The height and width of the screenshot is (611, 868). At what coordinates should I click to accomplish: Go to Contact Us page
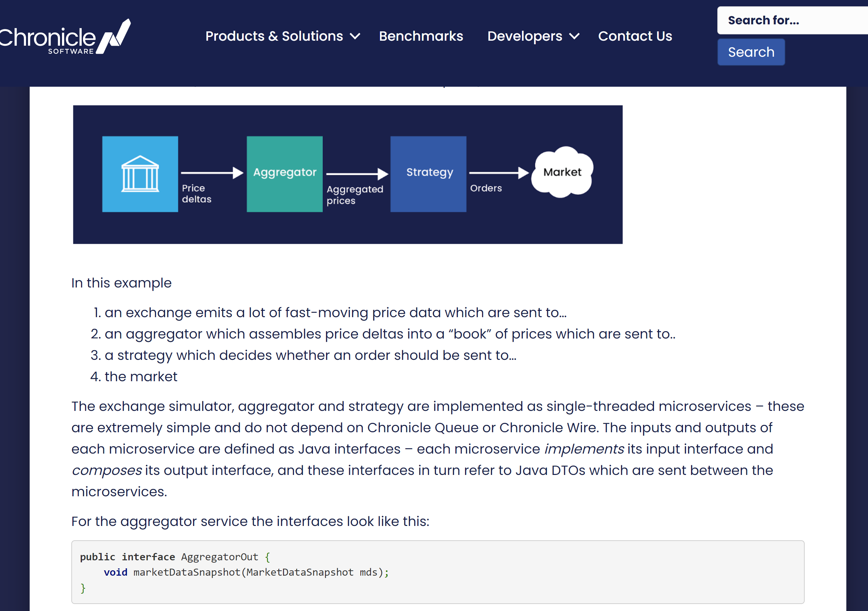[635, 36]
